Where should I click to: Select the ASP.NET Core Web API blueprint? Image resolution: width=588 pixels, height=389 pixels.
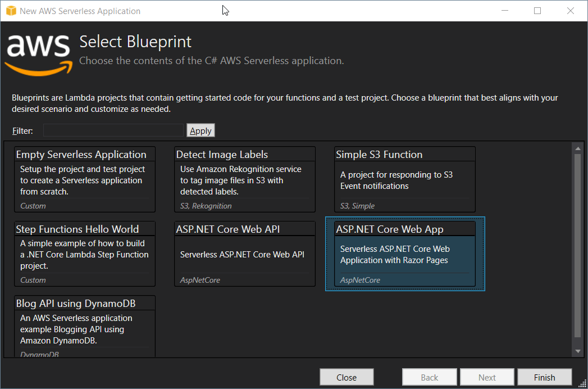[245, 254]
